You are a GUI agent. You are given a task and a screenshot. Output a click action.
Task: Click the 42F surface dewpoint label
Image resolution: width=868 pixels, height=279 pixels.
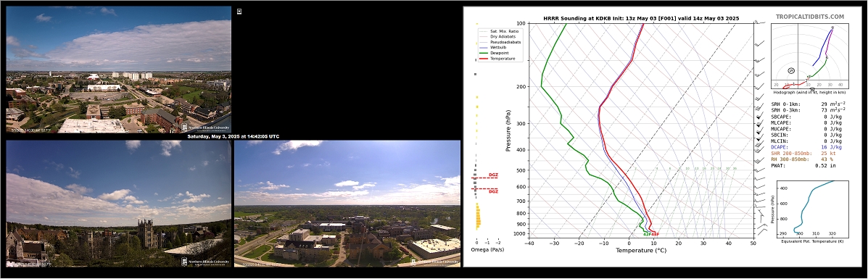(x=647, y=234)
